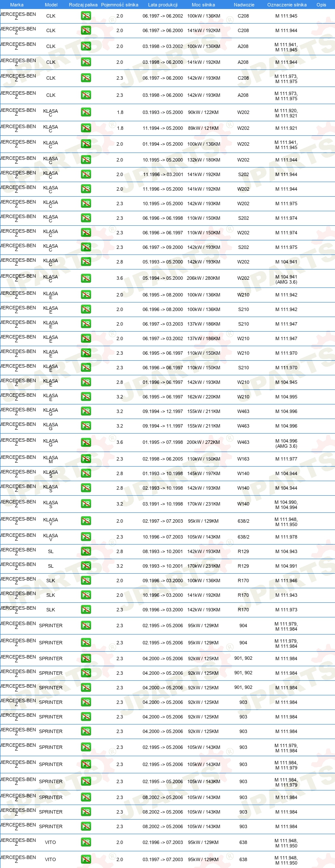This screenshot has height=868, width=335.
Task: Select the production years 09.1994 -> 12.1997
Action: point(163,411)
